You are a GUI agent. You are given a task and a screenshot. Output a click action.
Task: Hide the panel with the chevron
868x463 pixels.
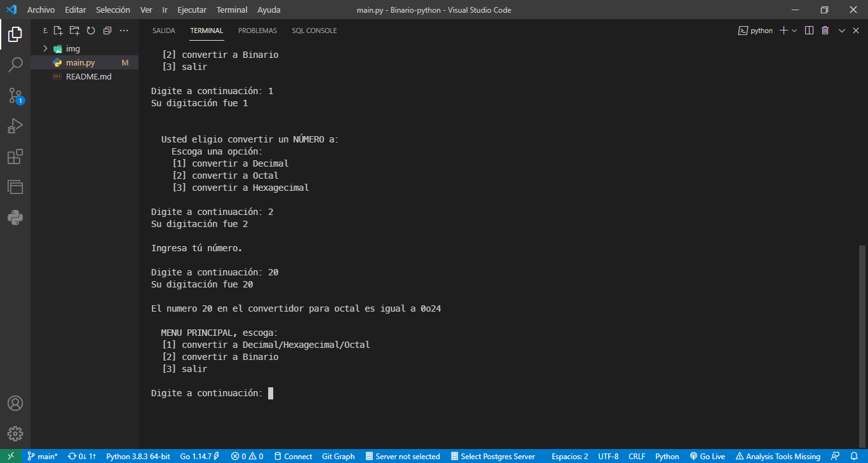(842, 31)
